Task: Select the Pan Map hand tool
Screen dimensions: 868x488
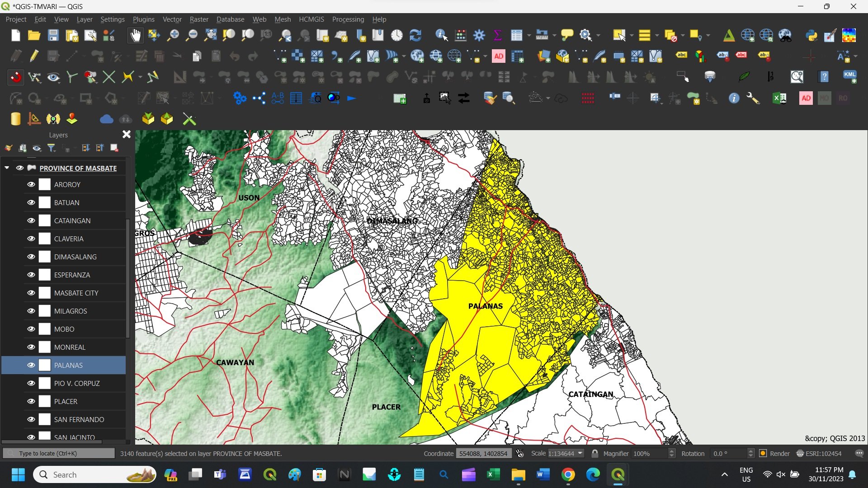Action: (x=135, y=35)
